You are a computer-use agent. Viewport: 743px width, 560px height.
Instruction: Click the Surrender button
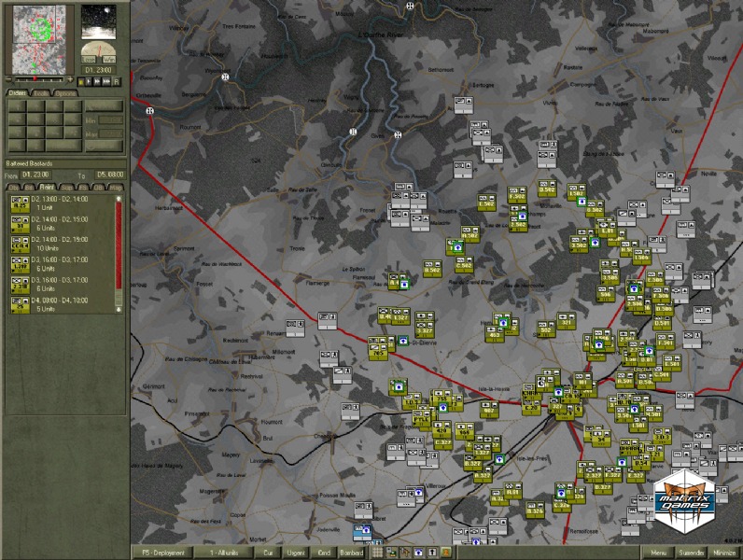[x=692, y=553]
